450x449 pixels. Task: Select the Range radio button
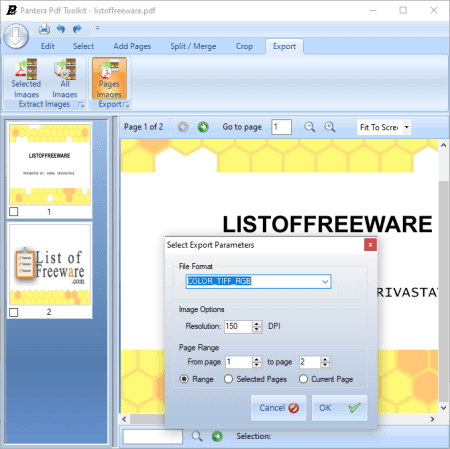[x=184, y=379]
